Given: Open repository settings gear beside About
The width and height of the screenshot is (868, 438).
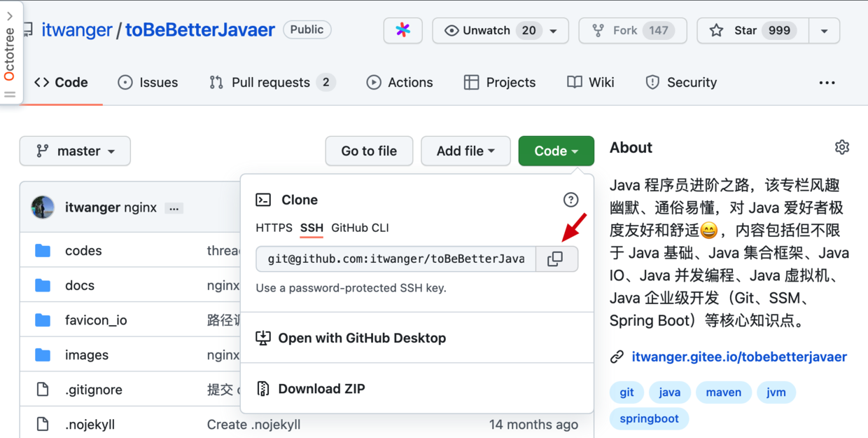Looking at the screenshot, I should 841,147.
